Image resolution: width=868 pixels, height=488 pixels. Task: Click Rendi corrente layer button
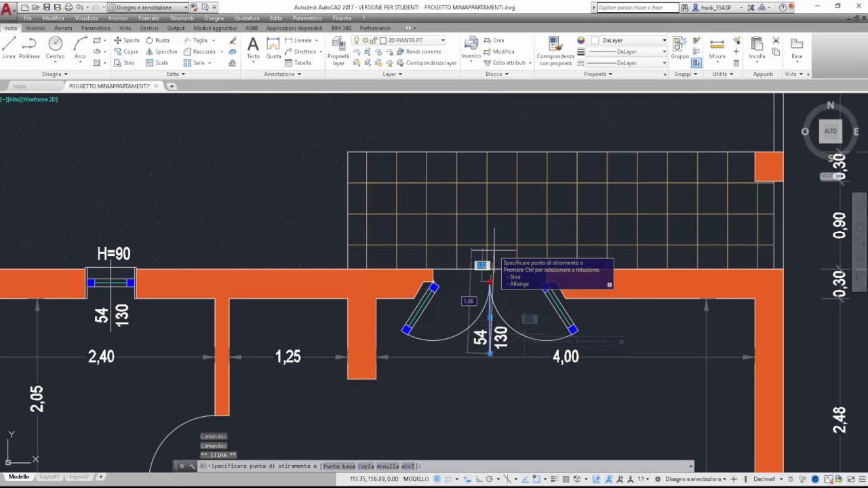(x=418, y=52)
